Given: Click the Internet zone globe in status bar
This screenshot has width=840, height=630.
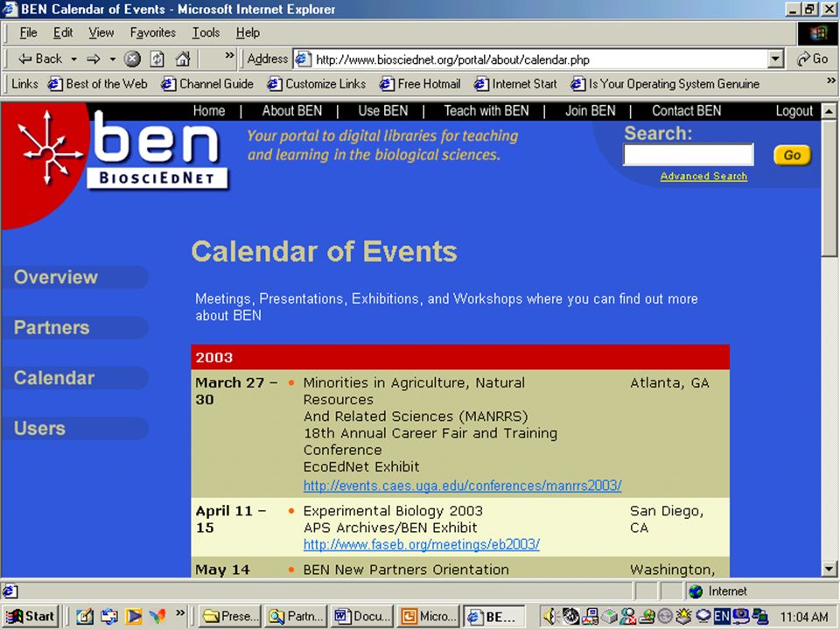Looking at the screenshot, I should coord(696,591).
